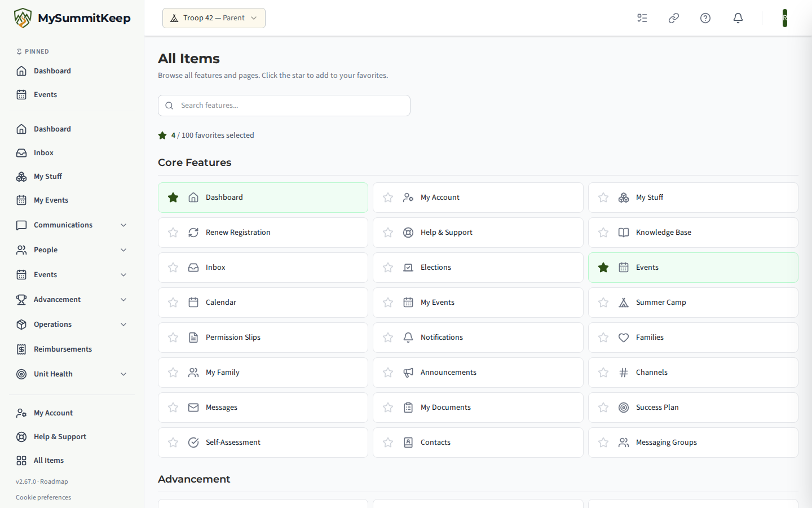Image resolution: width=812 pixels, height=508 pixels.
Task: Click the MySummitKeep logo
Action: (72, 18)
